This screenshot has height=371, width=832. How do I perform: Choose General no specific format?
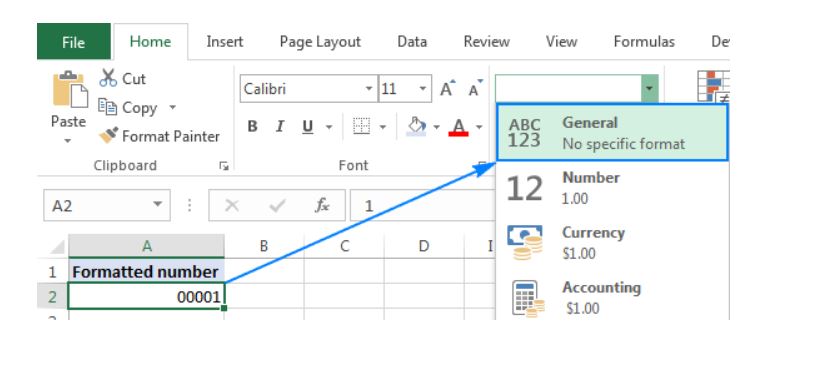[612, 133]
